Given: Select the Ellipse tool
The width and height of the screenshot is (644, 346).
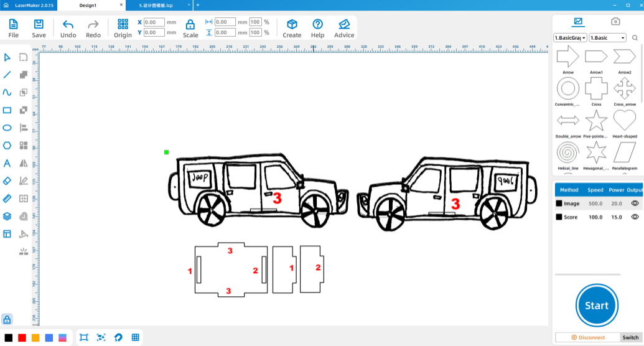Looking at the screenshot, I should 7,128.
